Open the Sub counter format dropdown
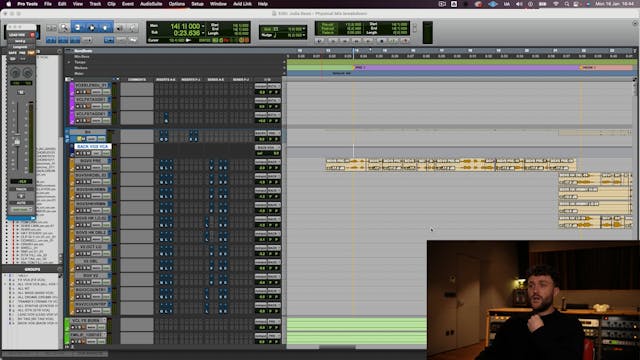The image size is (640, 360). 203,33
